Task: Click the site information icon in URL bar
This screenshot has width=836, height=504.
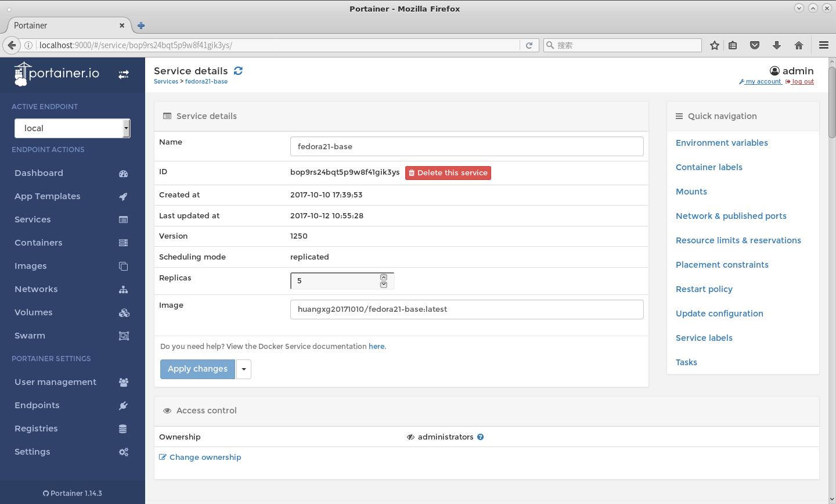Action: [x=28, y=45]
